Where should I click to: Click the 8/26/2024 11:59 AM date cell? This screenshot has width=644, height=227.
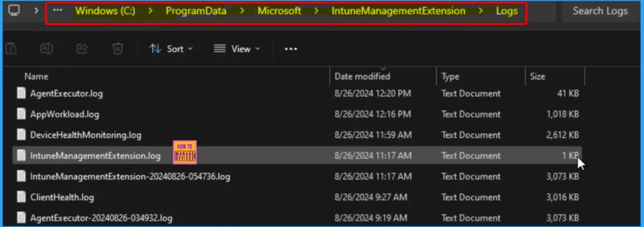pos(373,135)
